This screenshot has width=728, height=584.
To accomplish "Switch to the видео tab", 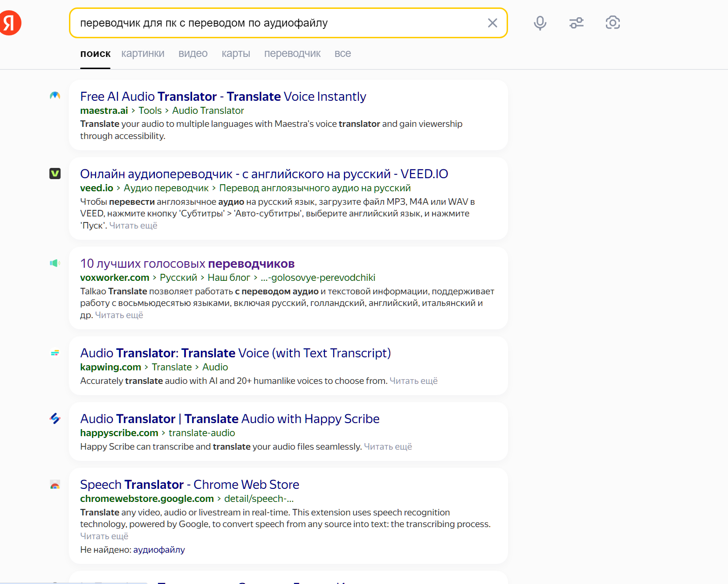I will click(193, 54).
